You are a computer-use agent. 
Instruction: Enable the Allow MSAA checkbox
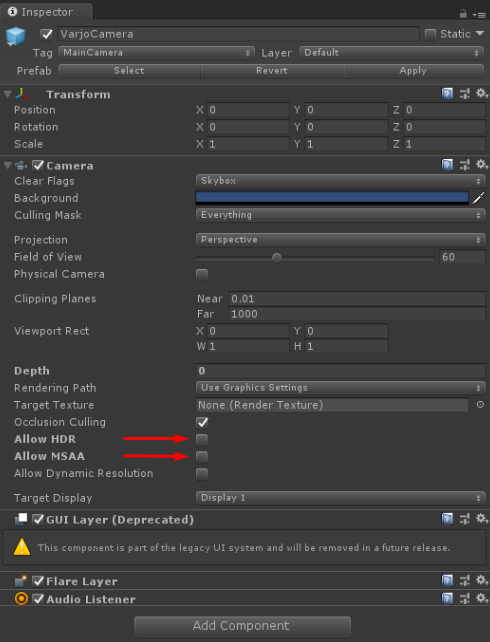click(202, 457)
